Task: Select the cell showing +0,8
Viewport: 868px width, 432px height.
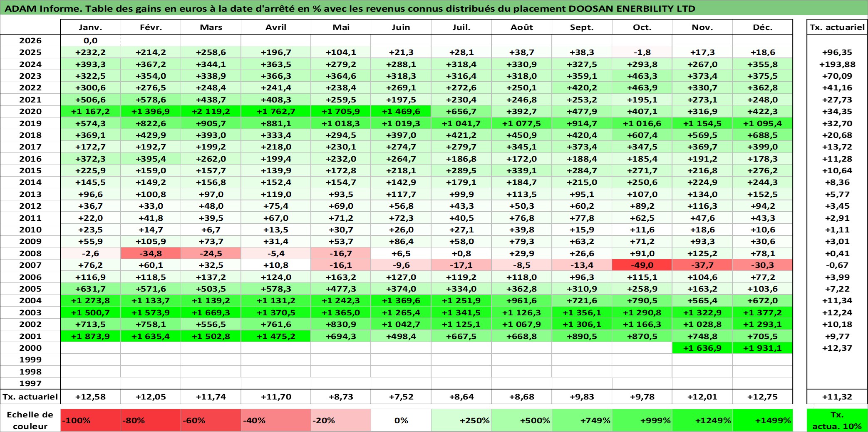Action: click(461, 253)
